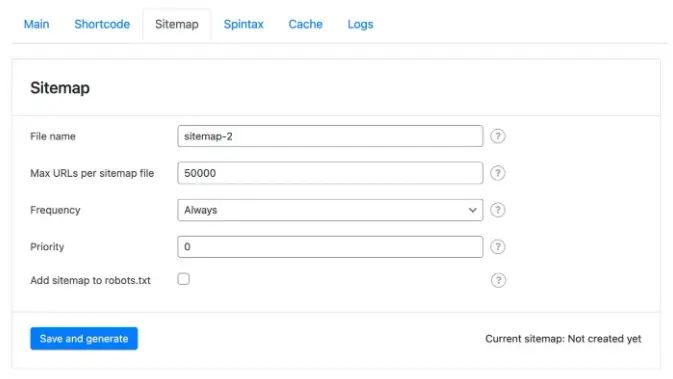Open the Frequency dropdown showing Always
Screen dimensions: 673x379
coord(330,210)
